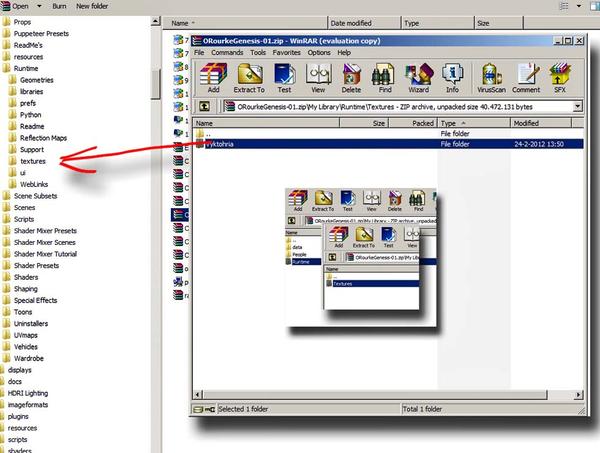Click the 24-2-2012 13:50 modified date
Image resolution: width=600 pixels, height=453 pixels.
tap(539, 144)
